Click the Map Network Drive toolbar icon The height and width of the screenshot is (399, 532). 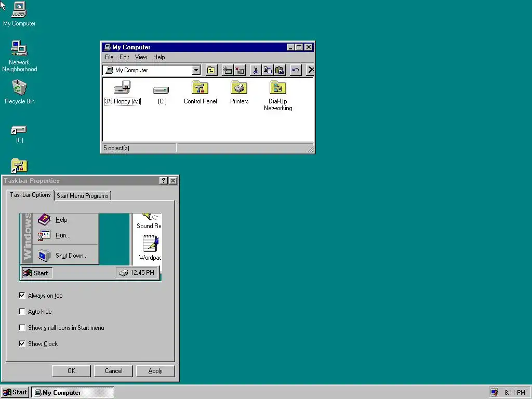pos(228,70)
